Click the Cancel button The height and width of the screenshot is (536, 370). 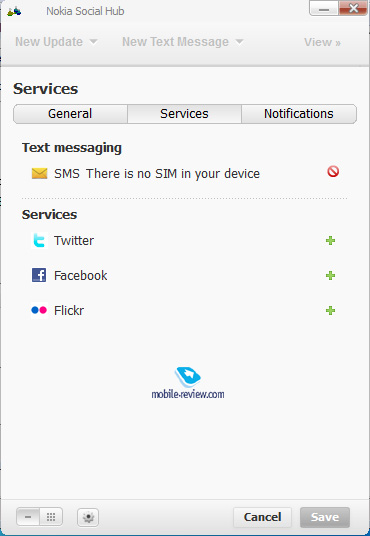262,517
